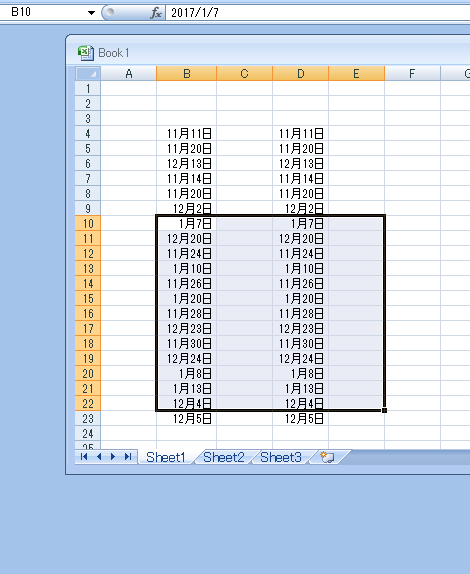Screen dimensions: 470x574
Task: Click cell B6 with 12月13日
Action: 187,164
